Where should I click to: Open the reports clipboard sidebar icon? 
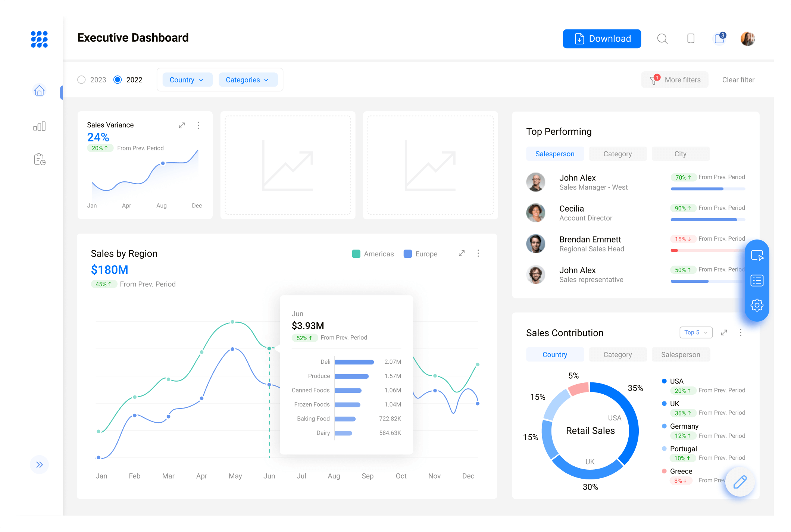[x=40, y=159]
